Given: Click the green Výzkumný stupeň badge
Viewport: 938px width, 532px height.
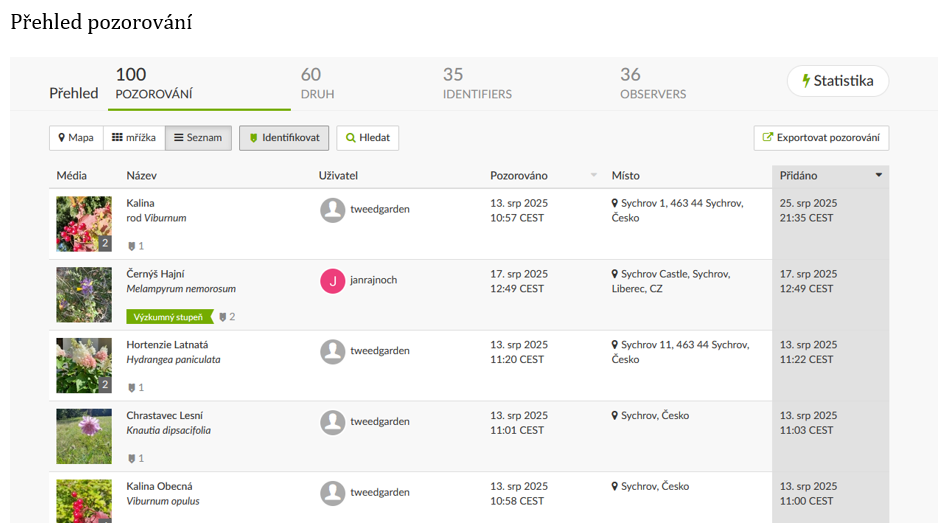Looking at the screenshot, I should (170, 317).
